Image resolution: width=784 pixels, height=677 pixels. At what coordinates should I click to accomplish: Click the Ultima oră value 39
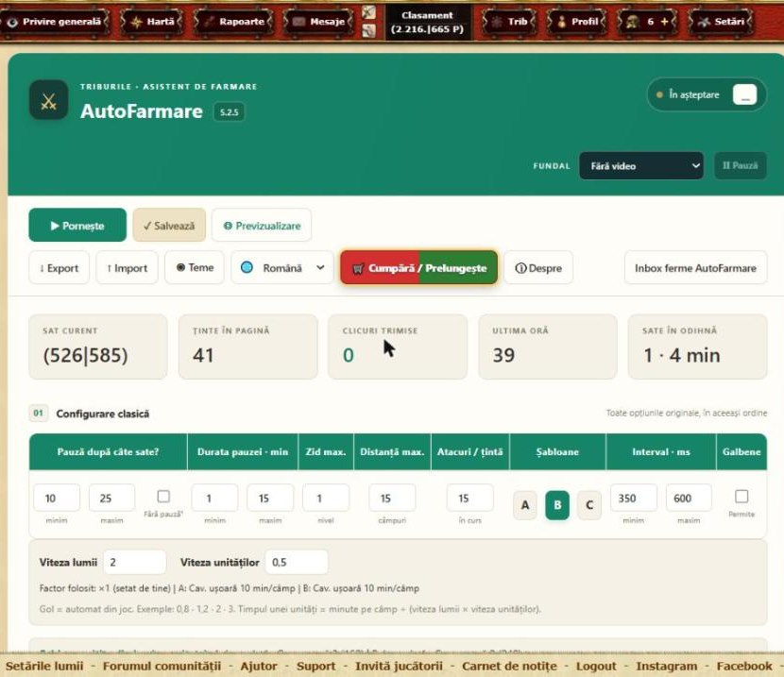pyautogui.click(x=503, y=355)
